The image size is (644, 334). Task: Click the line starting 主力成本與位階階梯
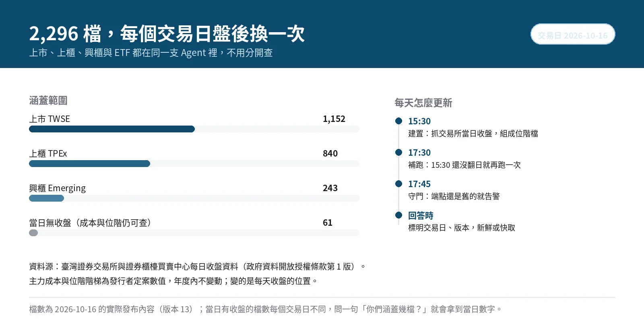[173, 281]
